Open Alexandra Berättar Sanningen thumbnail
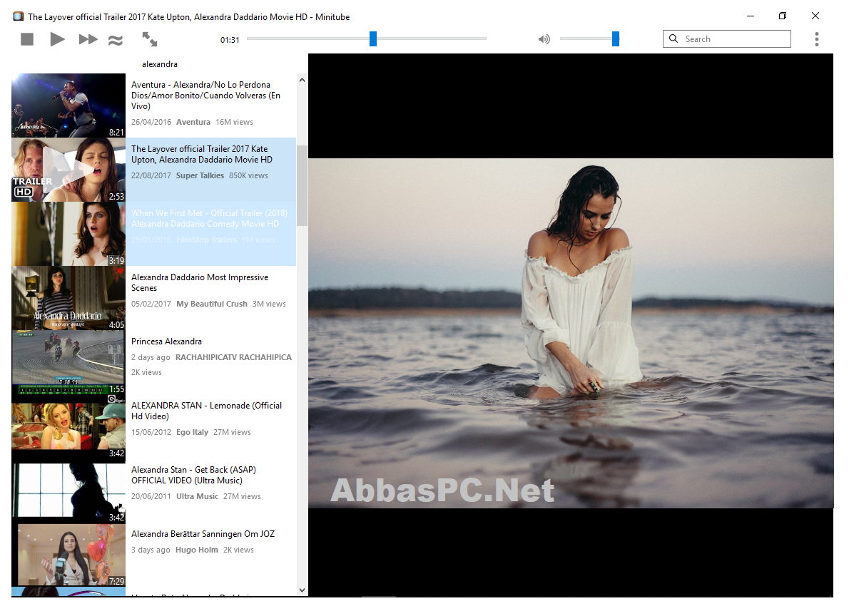 68,555
